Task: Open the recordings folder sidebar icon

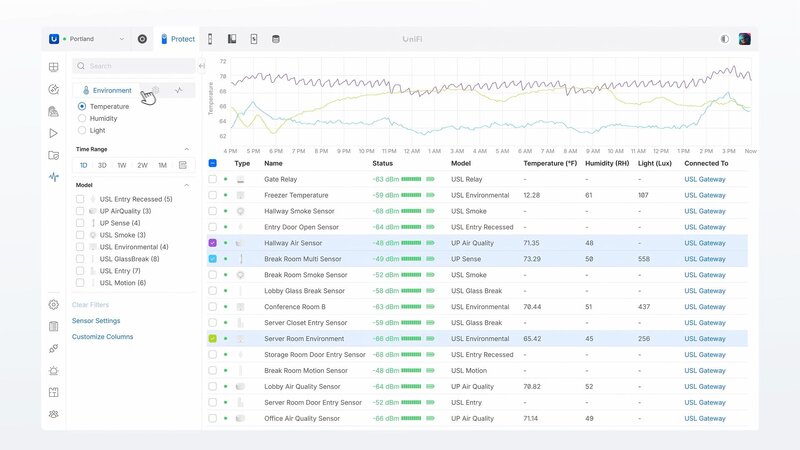Action: (x=54, y=155)
